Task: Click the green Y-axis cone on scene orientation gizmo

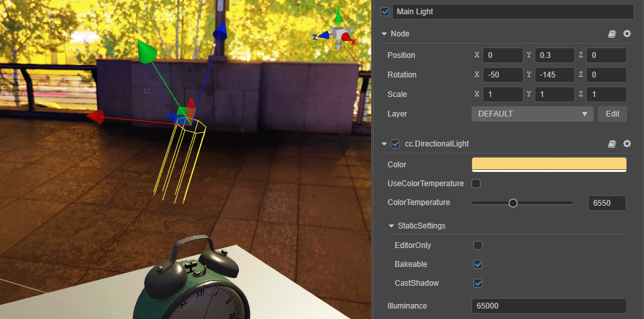Action: (339, 17)
